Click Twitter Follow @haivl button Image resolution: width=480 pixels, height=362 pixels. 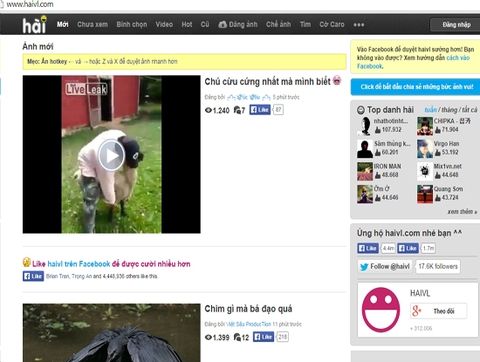pos(385,266)
